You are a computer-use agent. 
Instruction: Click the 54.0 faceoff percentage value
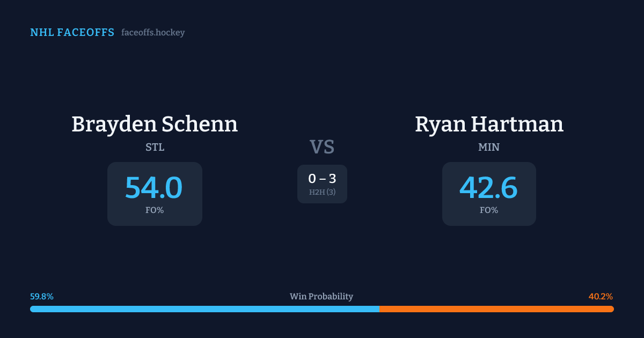point(154,188)
